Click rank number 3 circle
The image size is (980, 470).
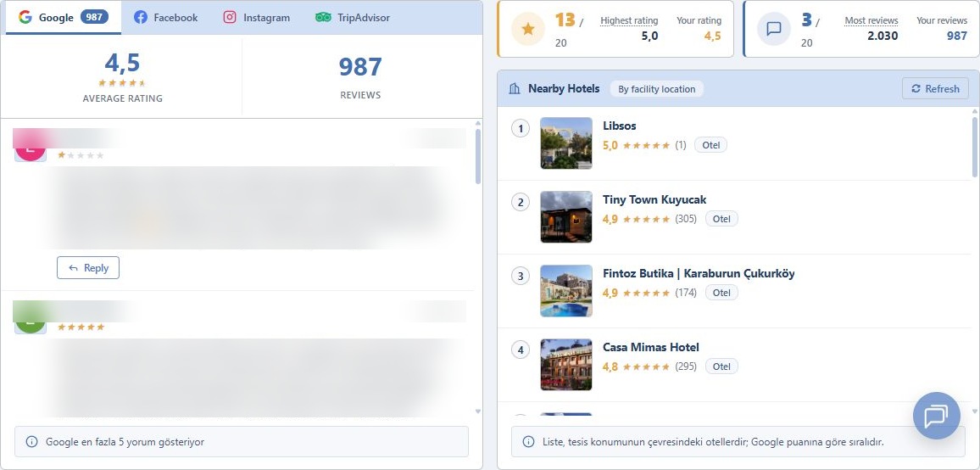pyautogui.click(x=521, y=276)
